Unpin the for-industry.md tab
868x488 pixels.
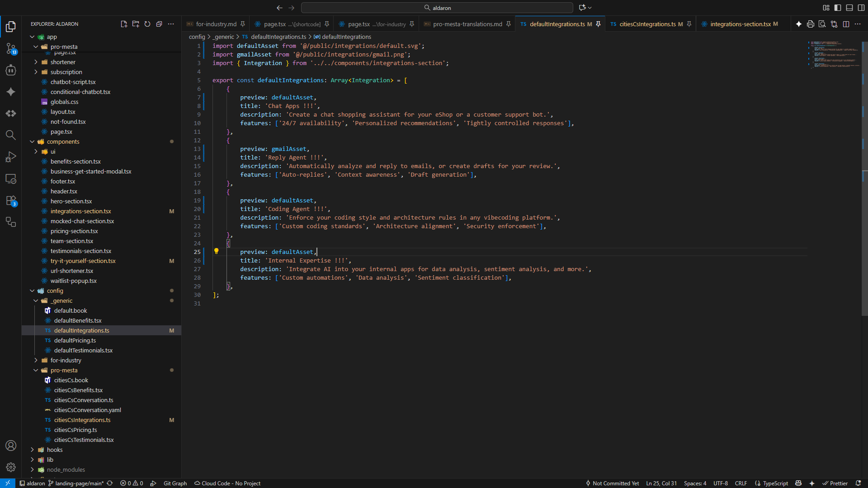coord(243,24)
